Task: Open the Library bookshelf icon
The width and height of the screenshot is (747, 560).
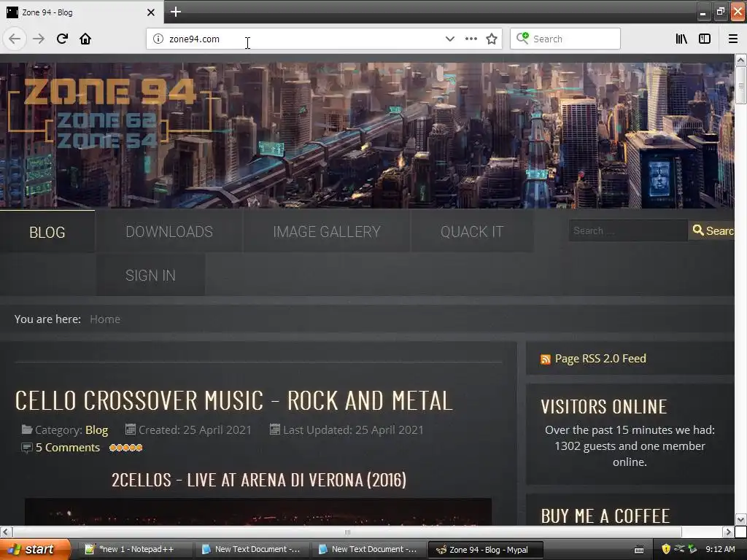Action: (681, 39)
